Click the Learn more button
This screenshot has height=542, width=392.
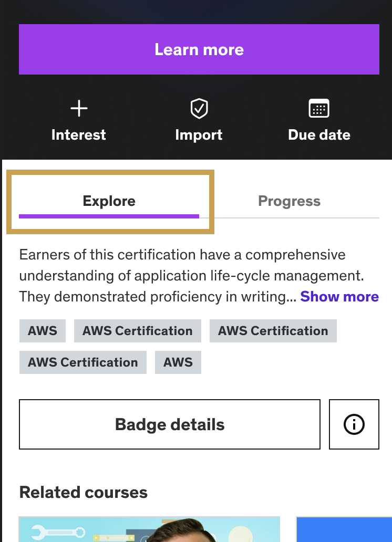(199, 49)
